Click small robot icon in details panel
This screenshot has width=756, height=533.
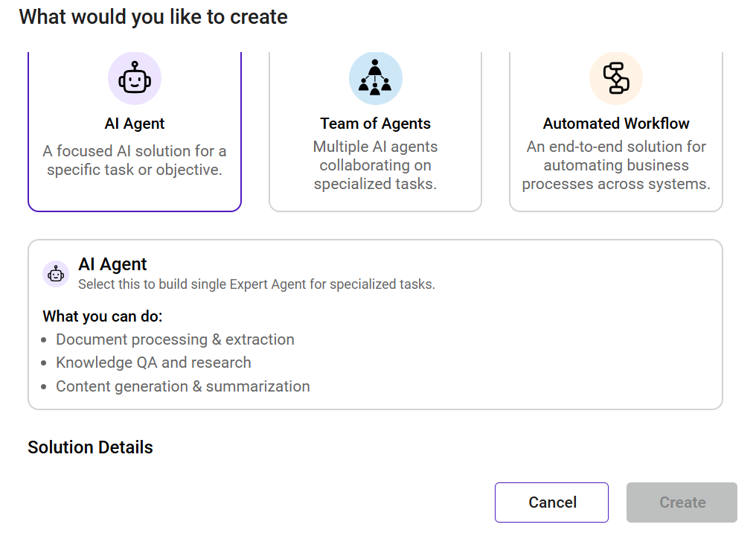coord(56,274)
